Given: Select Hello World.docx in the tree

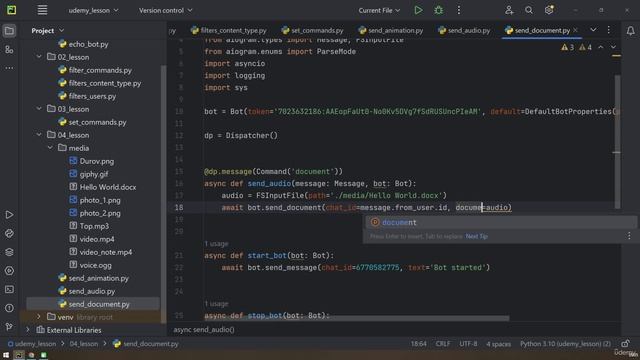Looking at the screenshot, I should 108,187.
